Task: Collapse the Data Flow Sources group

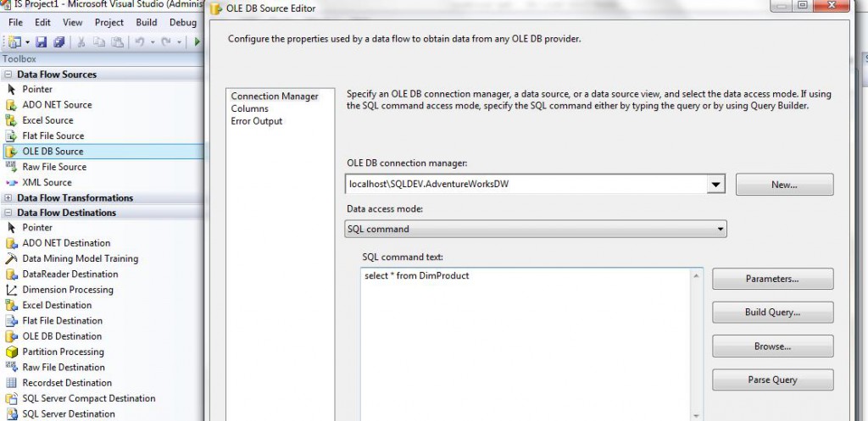Action: (8, 75)
